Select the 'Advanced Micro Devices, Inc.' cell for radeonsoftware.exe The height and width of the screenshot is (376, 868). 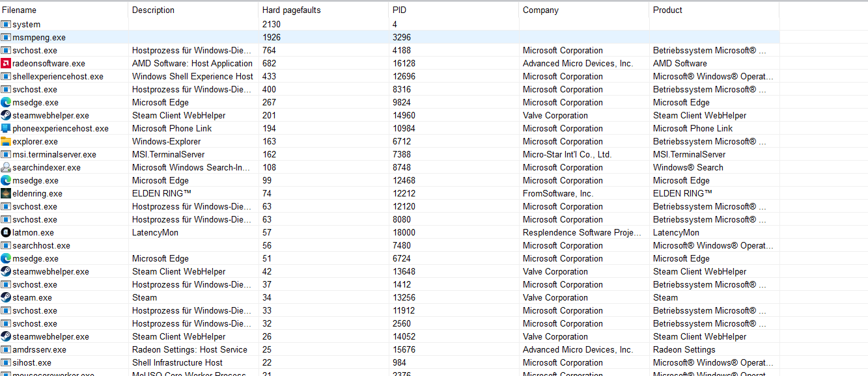pyautogui.click(x=578, y=63)
